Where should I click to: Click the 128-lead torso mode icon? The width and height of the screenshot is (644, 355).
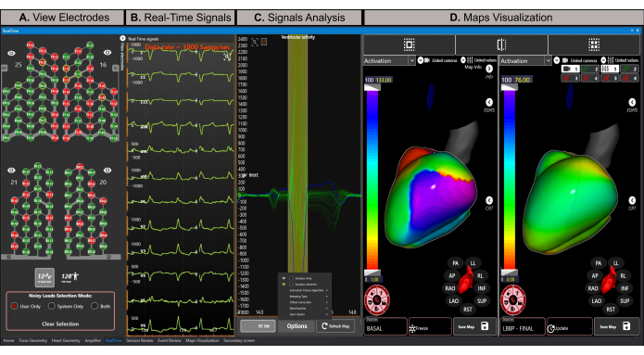[69, 277]
